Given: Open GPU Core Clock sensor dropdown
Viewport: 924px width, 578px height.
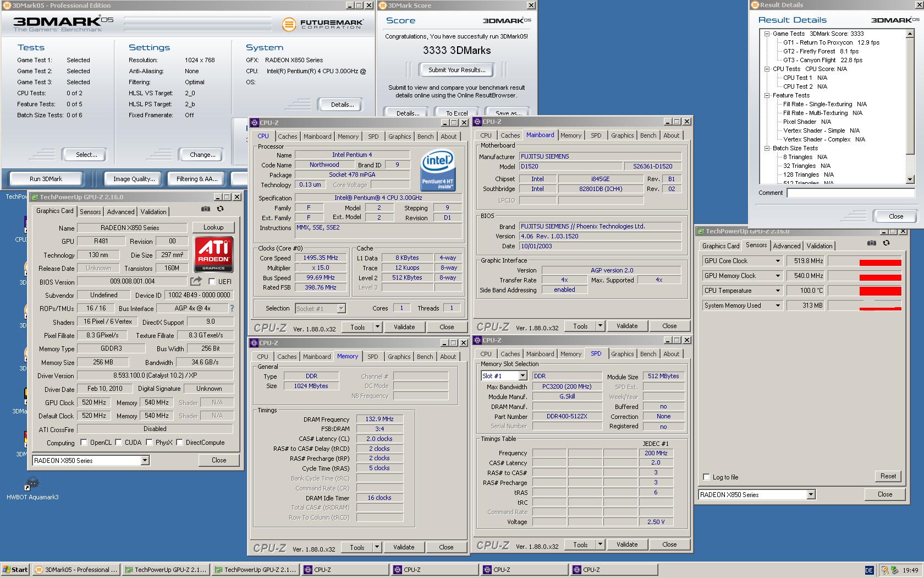Looking at the screenshot, I should (778, 261).
